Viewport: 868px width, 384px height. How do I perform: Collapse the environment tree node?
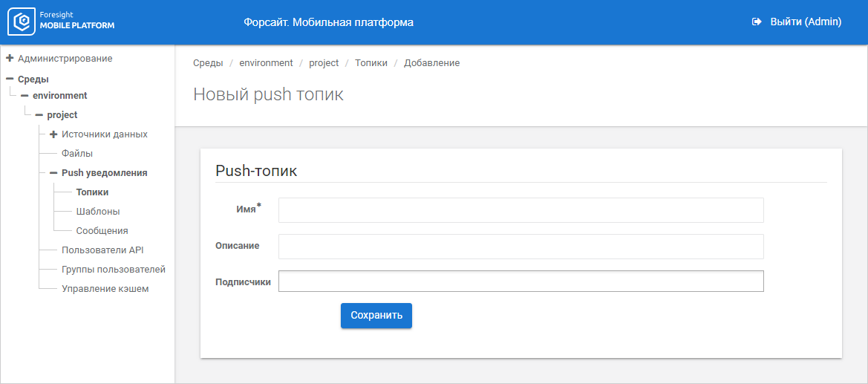click(x=25, y=96)
